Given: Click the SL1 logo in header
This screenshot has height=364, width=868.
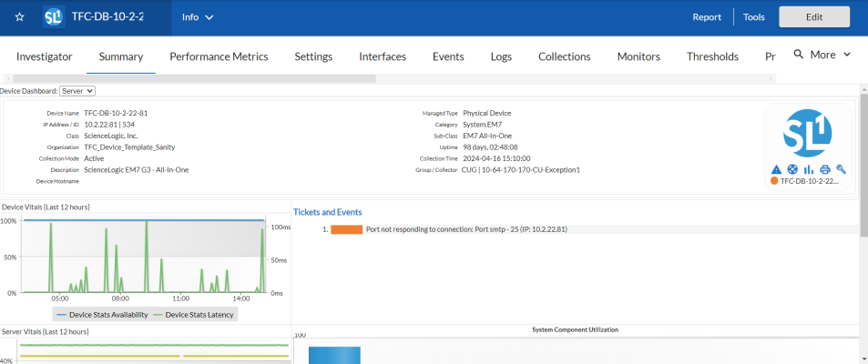Looking at the screenshot, I should [x=56, y=17].
